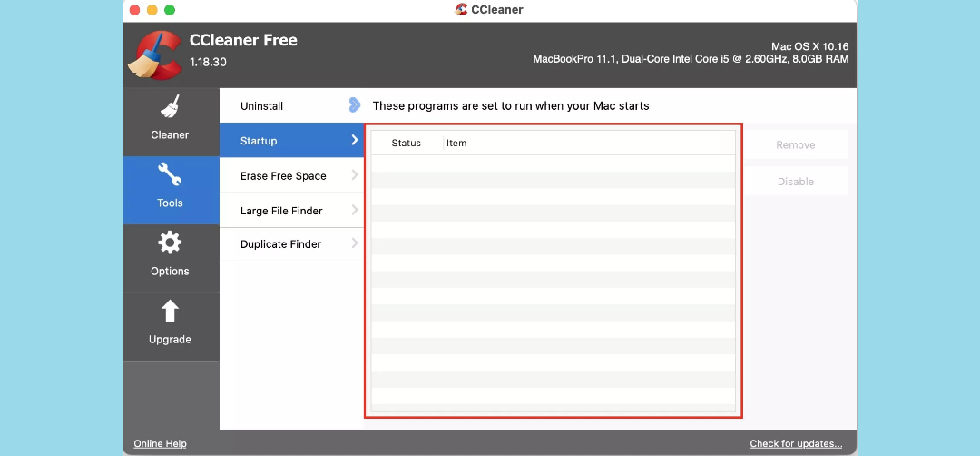Sort by the Item column header
The height and width of the screenshot is (456, 980).
pyautogui.click(x=456, y=143)
